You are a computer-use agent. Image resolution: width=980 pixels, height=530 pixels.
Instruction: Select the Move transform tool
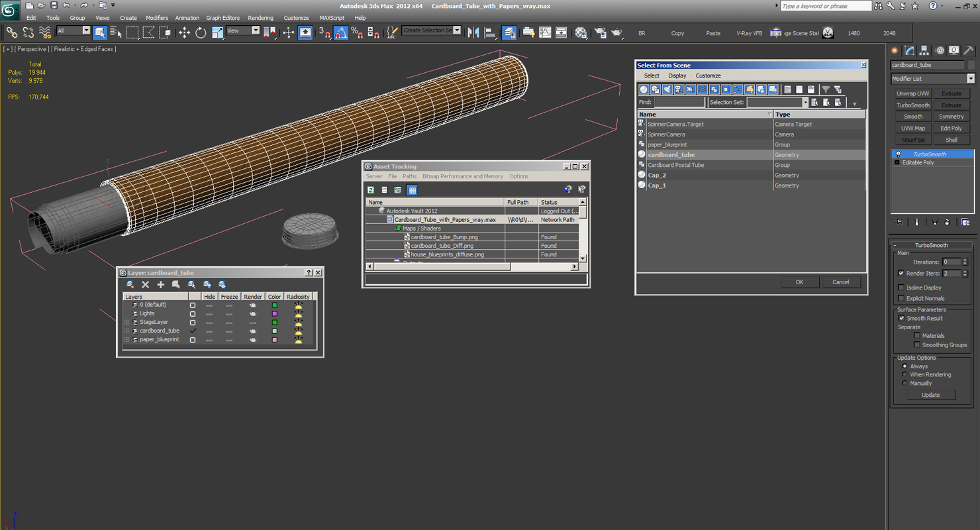tap(184, 32)
